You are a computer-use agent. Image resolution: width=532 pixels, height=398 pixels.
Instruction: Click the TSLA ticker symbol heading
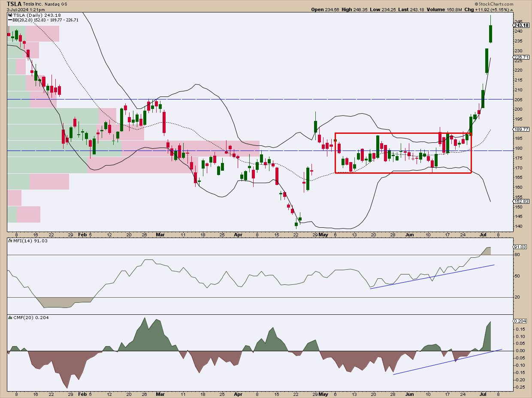click(14, 3)
